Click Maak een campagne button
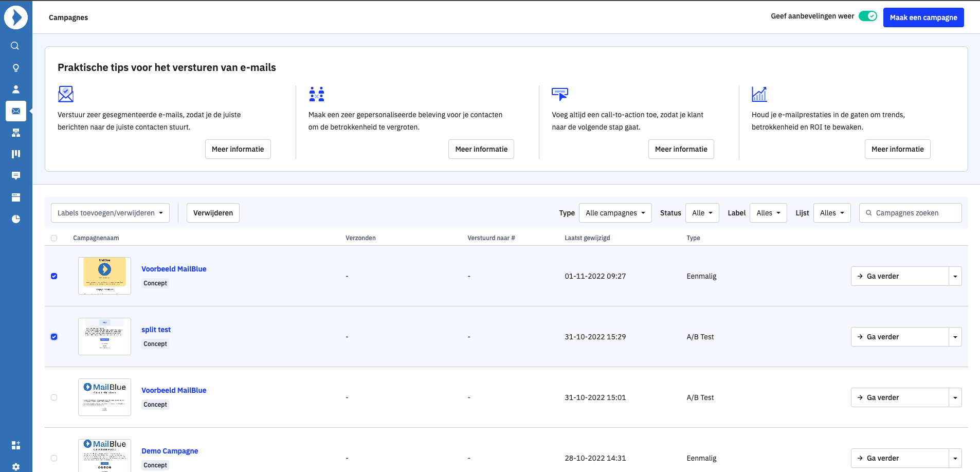This screenshot has height=472, width=980. pos(923,17)
